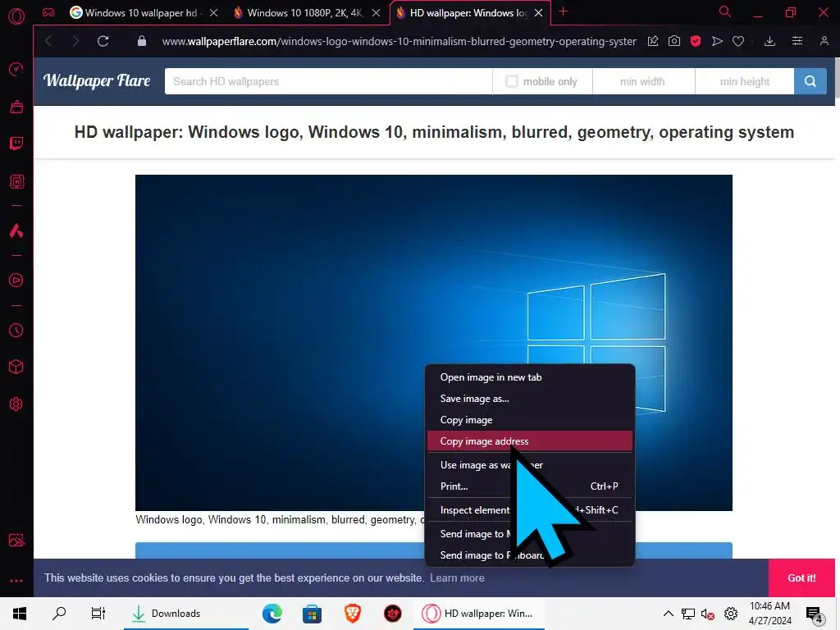This screenshot has width=840, height=630.
Task: Reload the current page
Action: 103,41
